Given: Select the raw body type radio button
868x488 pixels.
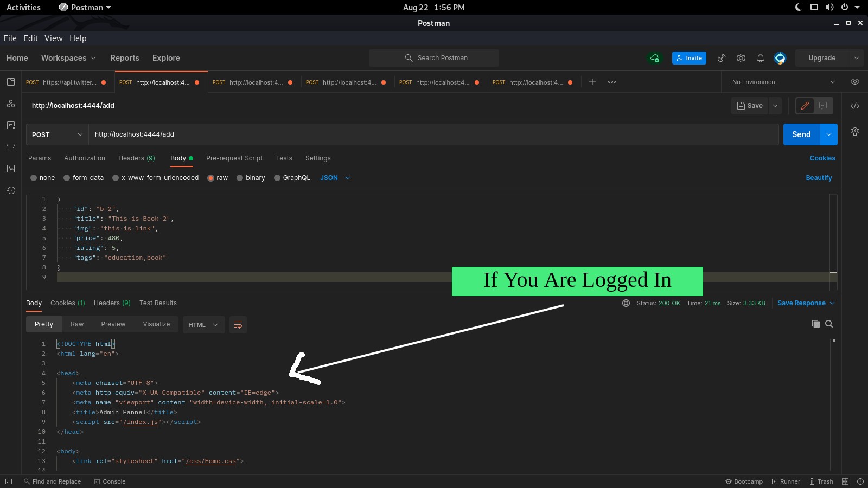Looking at the screenshot, I should click(211, 177).
